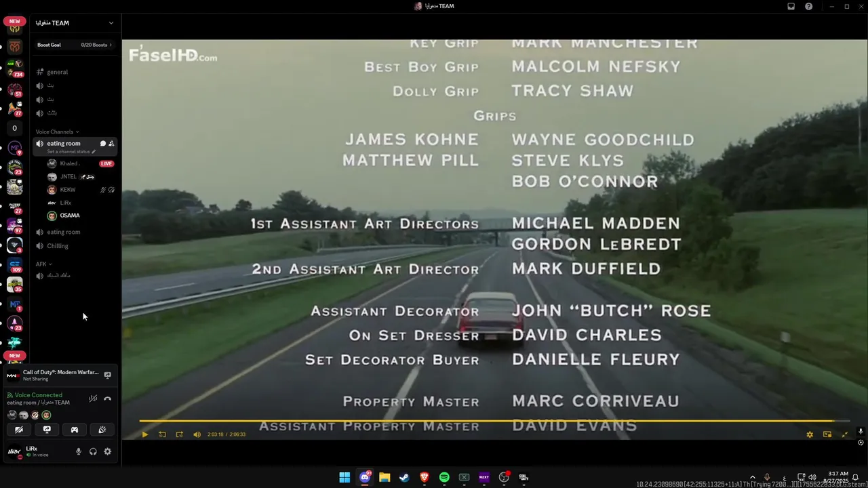Viewport: 868px width, 488px height.
Task: Seek on the yellow video progress bar
Action: (494, 421)
